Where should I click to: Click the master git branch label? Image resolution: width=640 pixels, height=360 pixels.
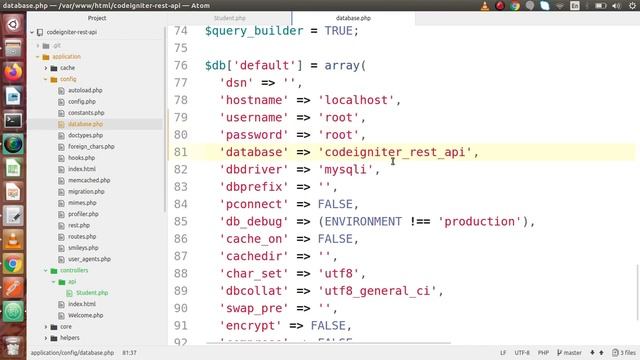coord(569,353)
